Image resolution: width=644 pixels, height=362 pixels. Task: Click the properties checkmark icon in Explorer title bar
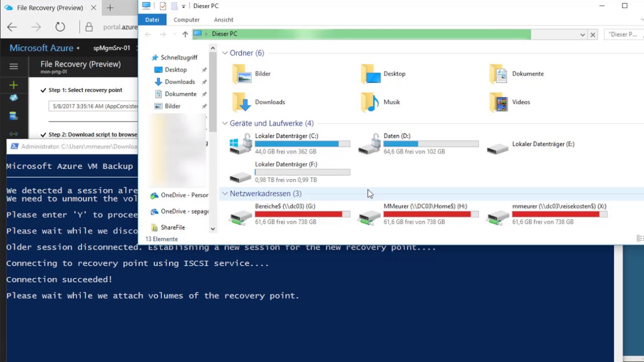click(x=163, y=6)
